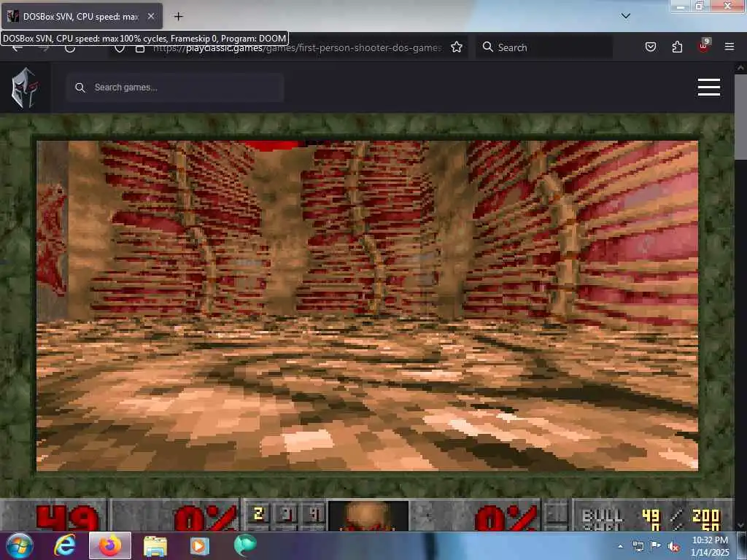The height and width of the screenshot is (560, 747).
Task: Open the Extensions puzzle icon
Action: pos(677,47)
